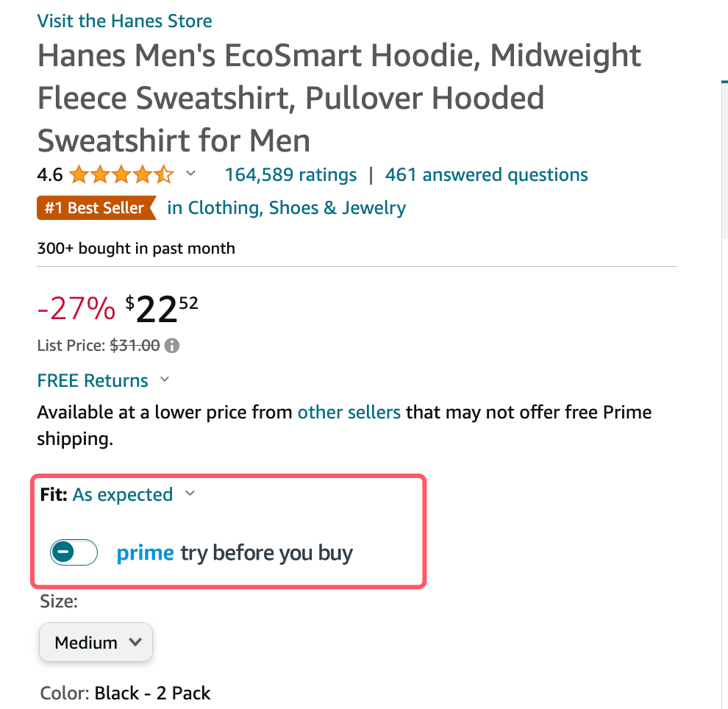
Task: Expand the star ratings chevron
Action: tap(190, 174)
